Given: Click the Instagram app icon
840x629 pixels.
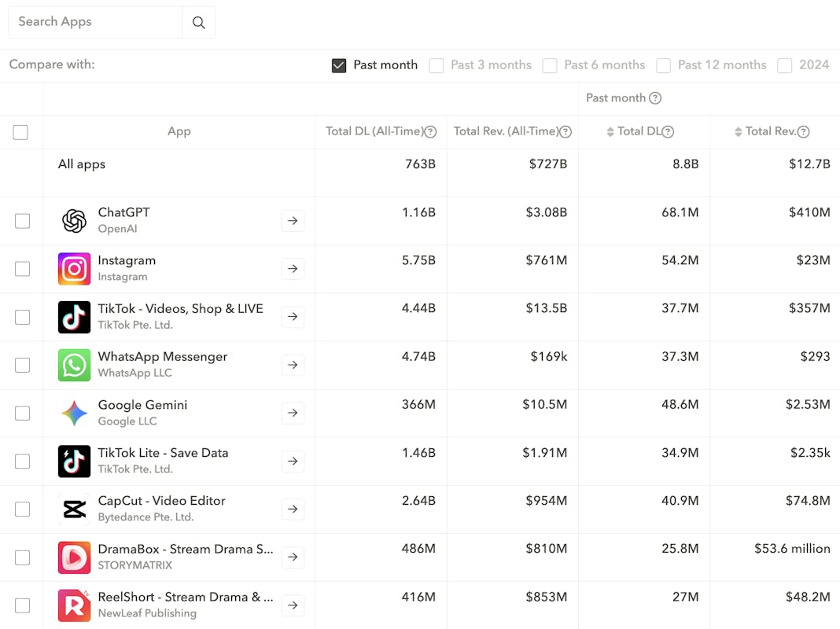Looking at the screenshot, I should coord(74,269).
